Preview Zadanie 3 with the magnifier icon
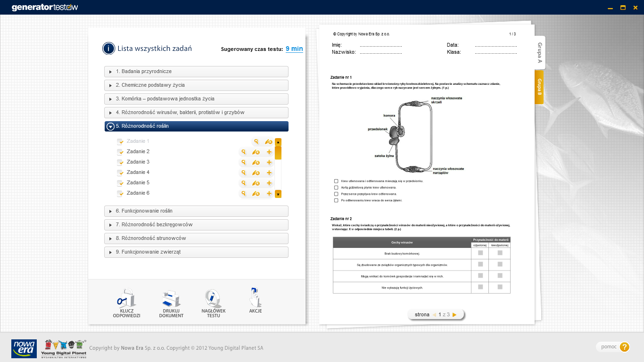The image size is (644, 362). tap(244, 162)
